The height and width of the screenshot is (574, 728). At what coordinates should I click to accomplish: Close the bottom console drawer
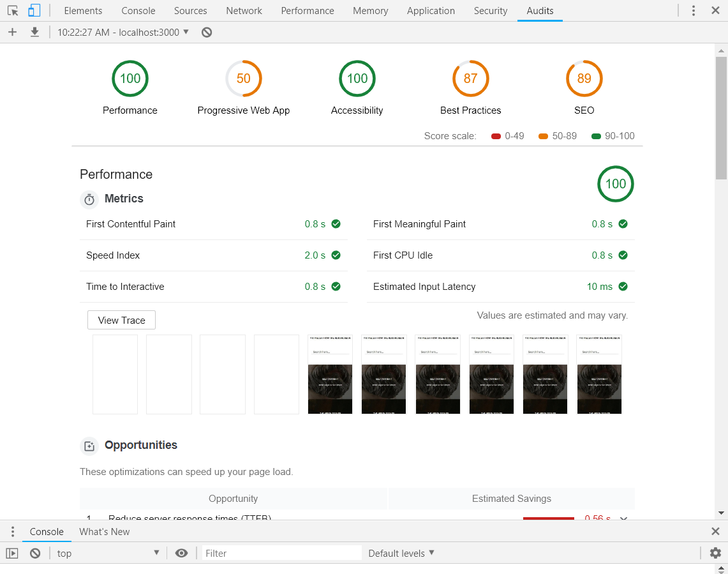(715, 531)
